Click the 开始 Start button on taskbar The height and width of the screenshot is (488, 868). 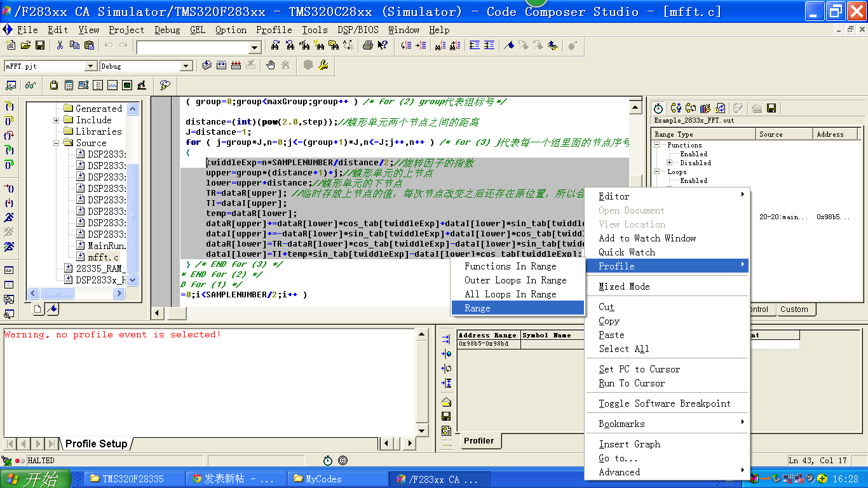click(35, 479)
